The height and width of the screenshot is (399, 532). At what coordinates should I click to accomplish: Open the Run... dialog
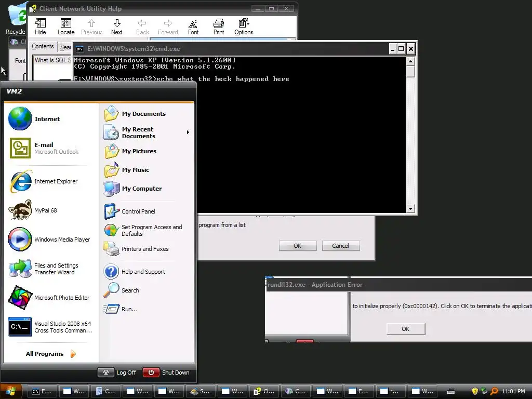[147, 309]
